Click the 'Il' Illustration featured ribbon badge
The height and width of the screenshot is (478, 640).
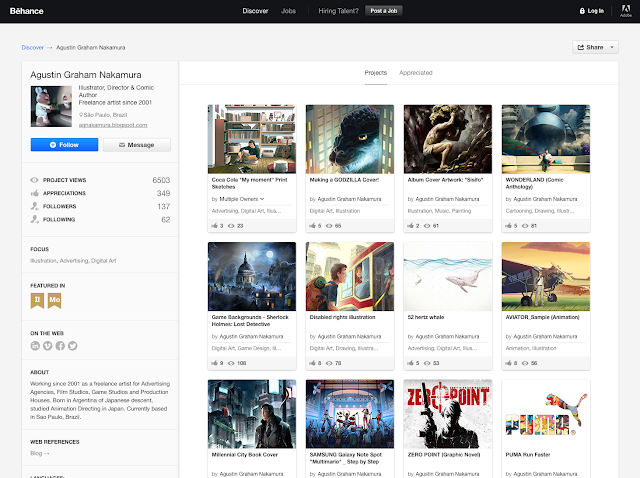tap(37, 300)
